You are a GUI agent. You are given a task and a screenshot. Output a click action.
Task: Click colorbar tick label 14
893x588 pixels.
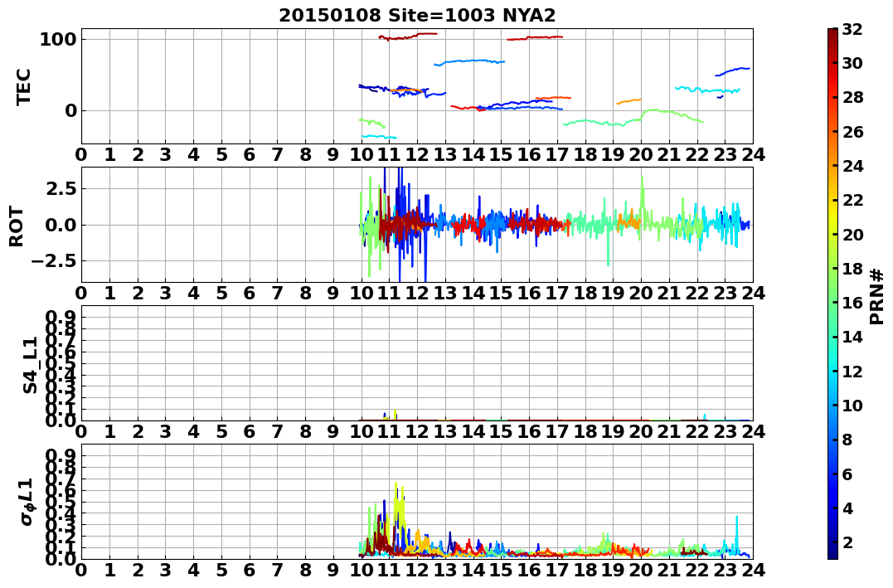click(x=852, y=337)
